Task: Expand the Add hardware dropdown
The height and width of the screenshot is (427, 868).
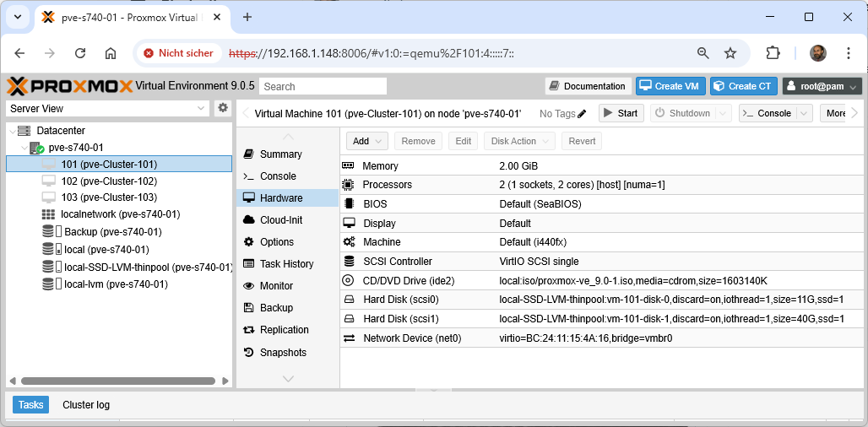Action: [x=367, y=141]
